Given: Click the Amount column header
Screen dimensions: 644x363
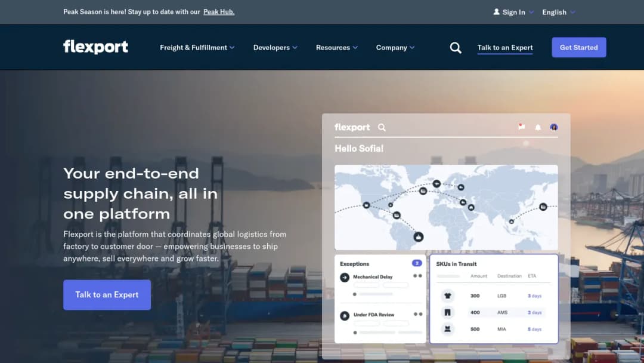Looking at the screenshot, I should tap(478, 276).
